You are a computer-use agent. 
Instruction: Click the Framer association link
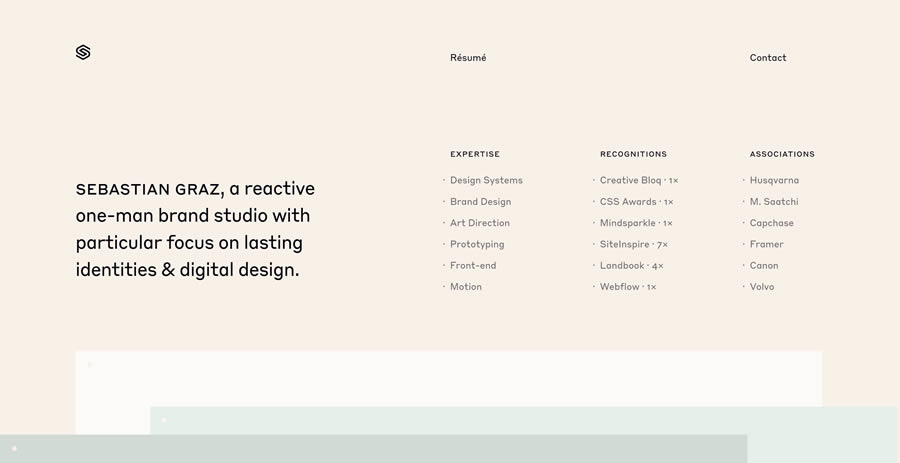click(767, 244)
